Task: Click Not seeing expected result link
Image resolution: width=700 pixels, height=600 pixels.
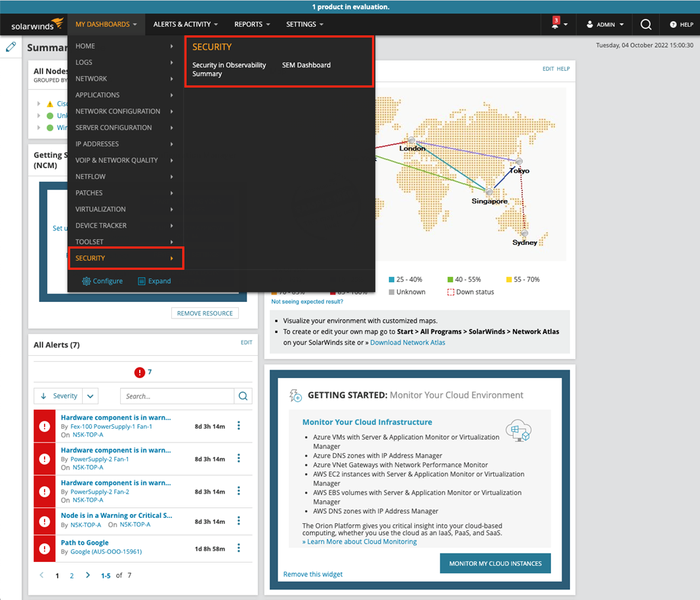Action: click(x=307, y=301)
